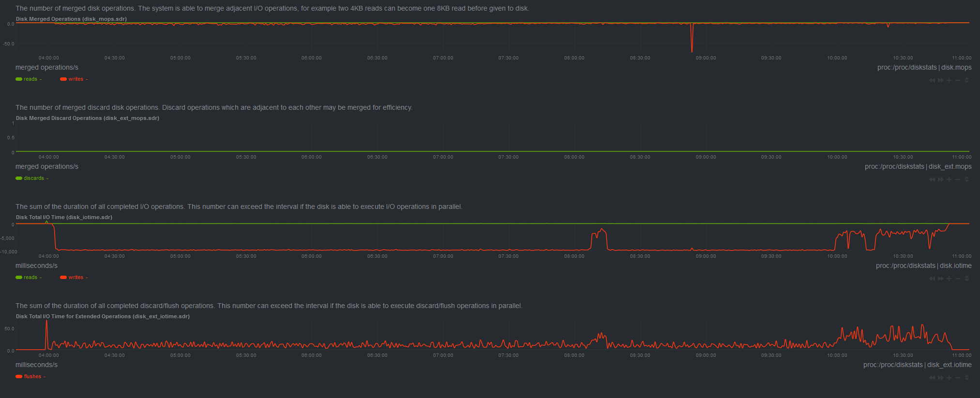The width and height of the screenshot is (980, 398).
Task: Pan left on Extended Operations I/O Time chart
Action: [x=932, y=378]
